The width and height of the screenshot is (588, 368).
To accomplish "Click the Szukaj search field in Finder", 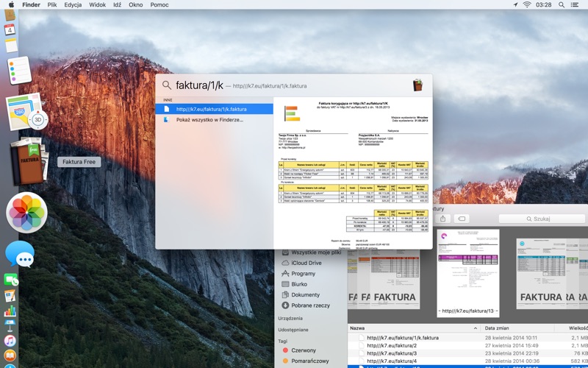I will tap(542, 219).
